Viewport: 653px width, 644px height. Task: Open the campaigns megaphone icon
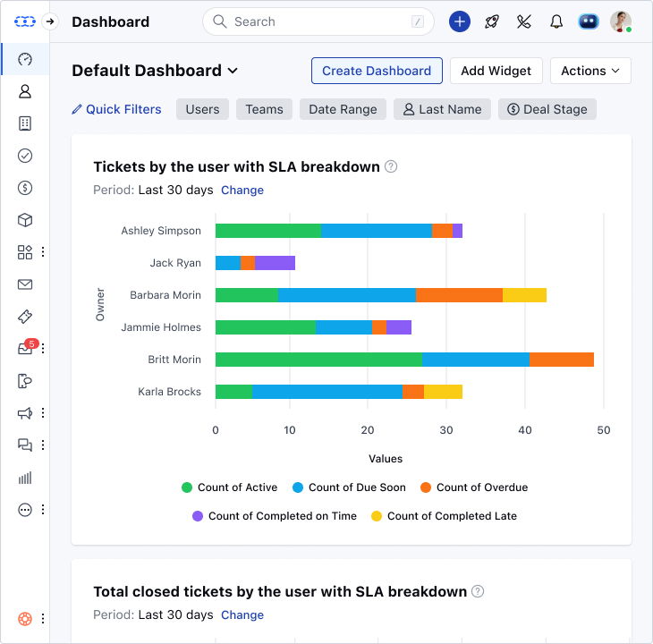[x=25, y=413]
